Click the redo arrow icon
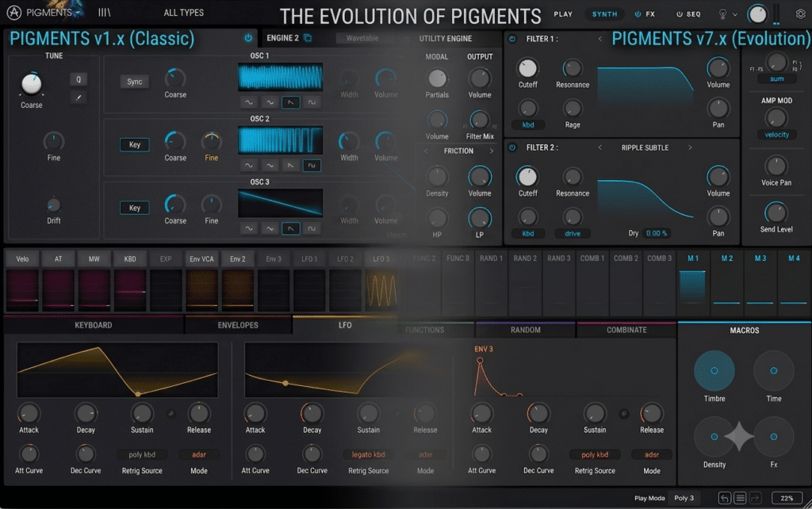 (x=756, y=498)
